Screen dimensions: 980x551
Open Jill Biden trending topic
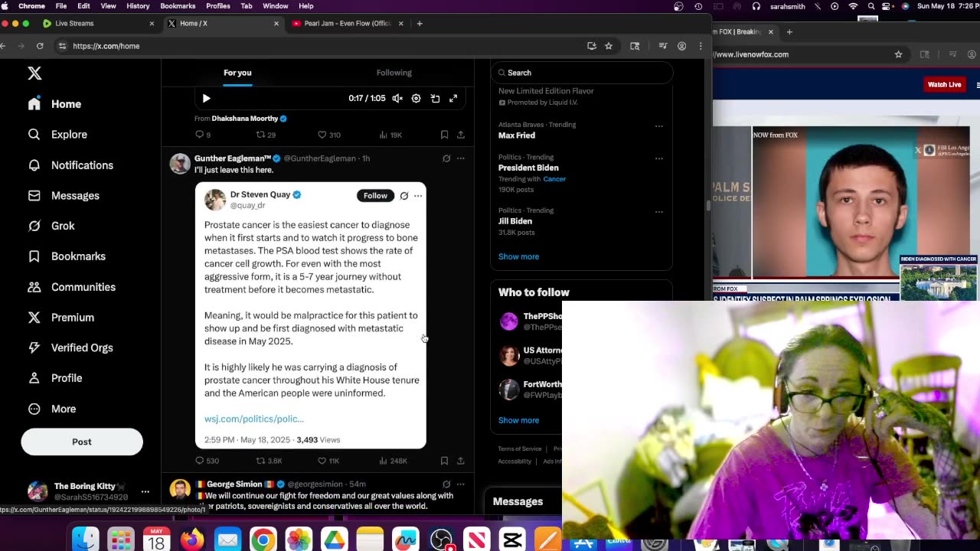tap(515, 221)
